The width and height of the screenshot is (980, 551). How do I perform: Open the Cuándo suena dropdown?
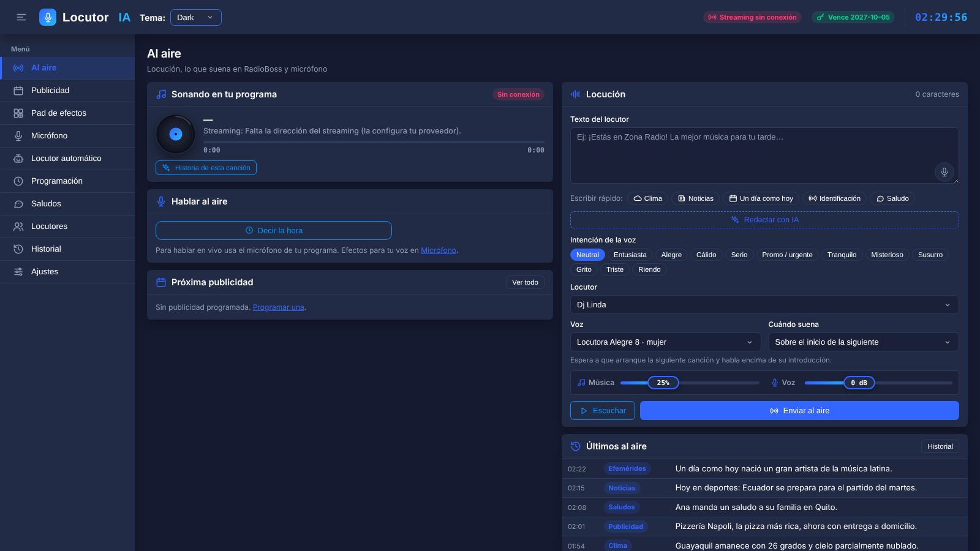tap(864, 342)
